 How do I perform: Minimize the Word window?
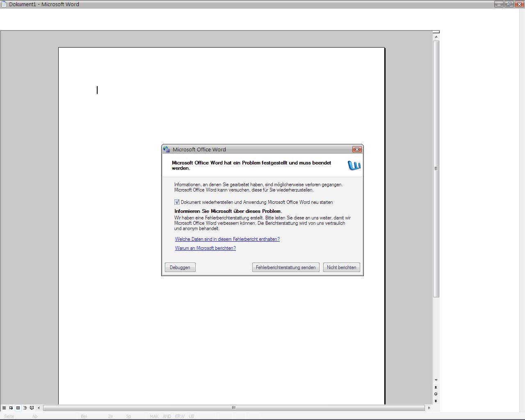(x=499, y=4)
